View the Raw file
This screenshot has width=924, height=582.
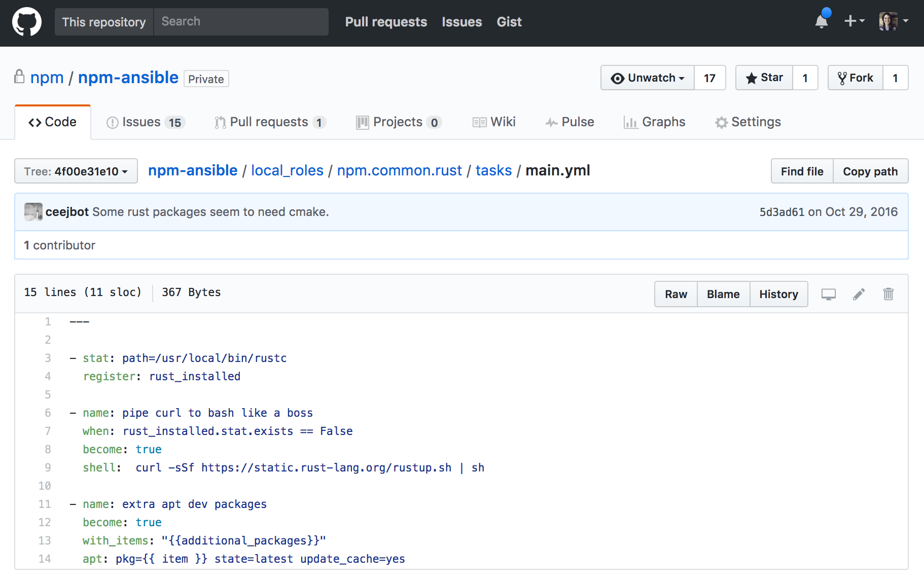676,294
